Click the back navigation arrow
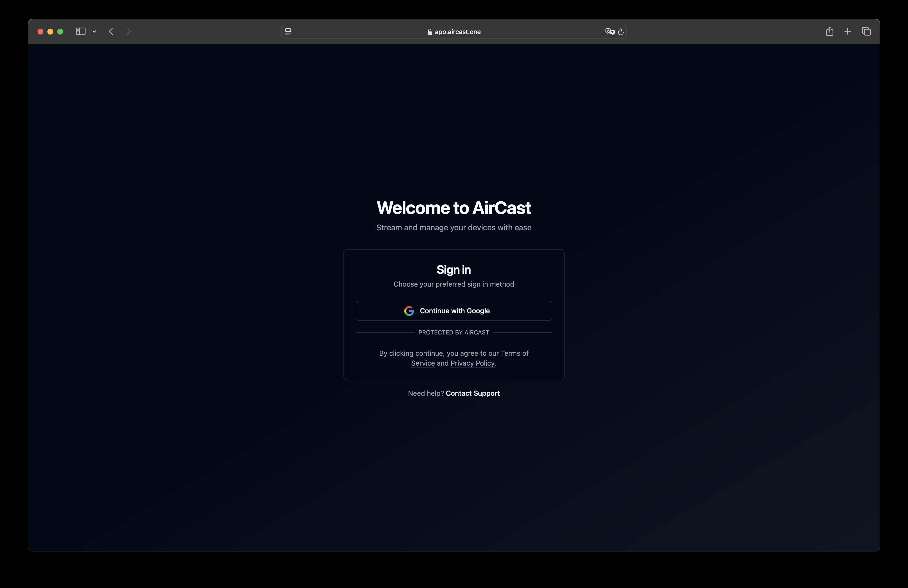Image resolution: width=908 pixels, height=588 pixels. point(111,32)
